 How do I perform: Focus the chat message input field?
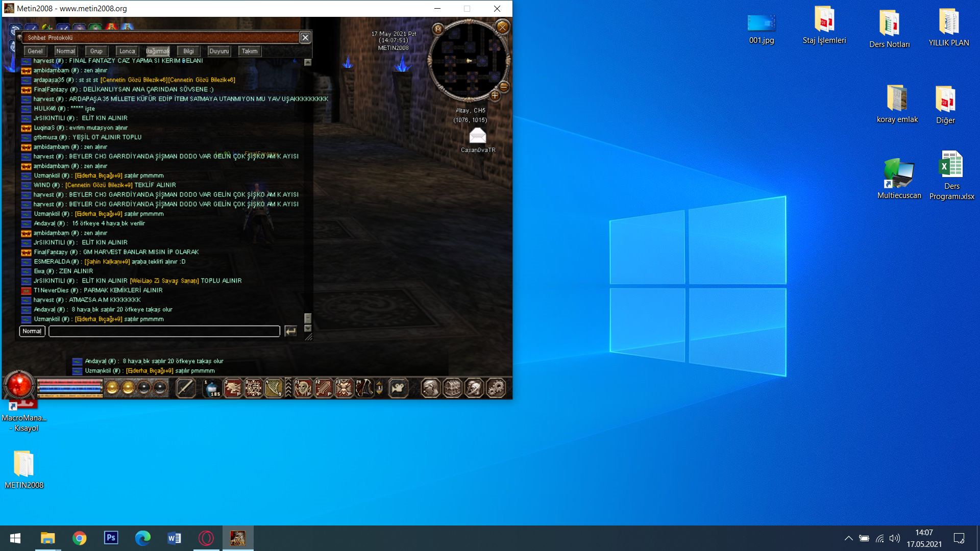tap(164, 331)
